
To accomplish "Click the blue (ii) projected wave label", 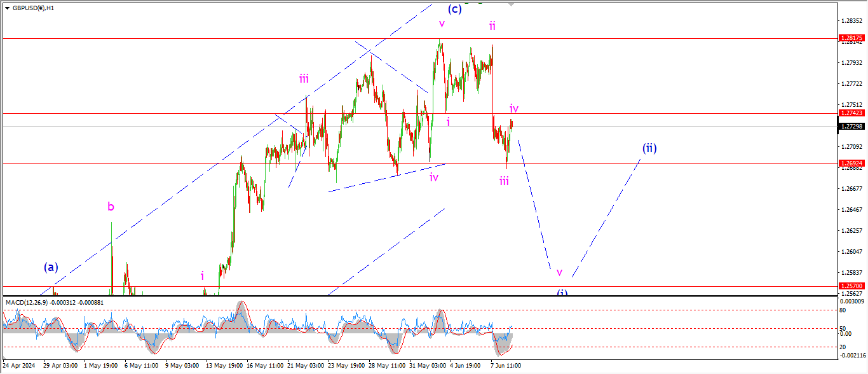I will pyautogui.click(x=649, y=148).
